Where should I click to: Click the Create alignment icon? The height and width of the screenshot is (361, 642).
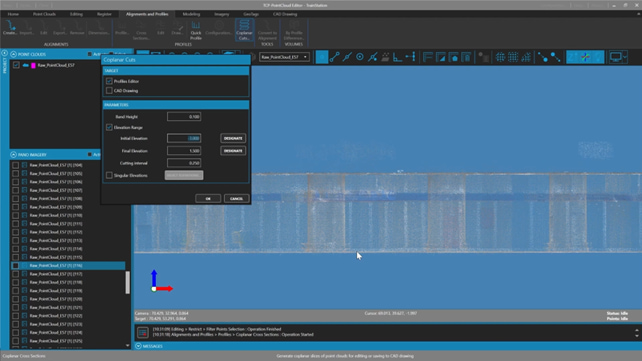coord(9,28)
